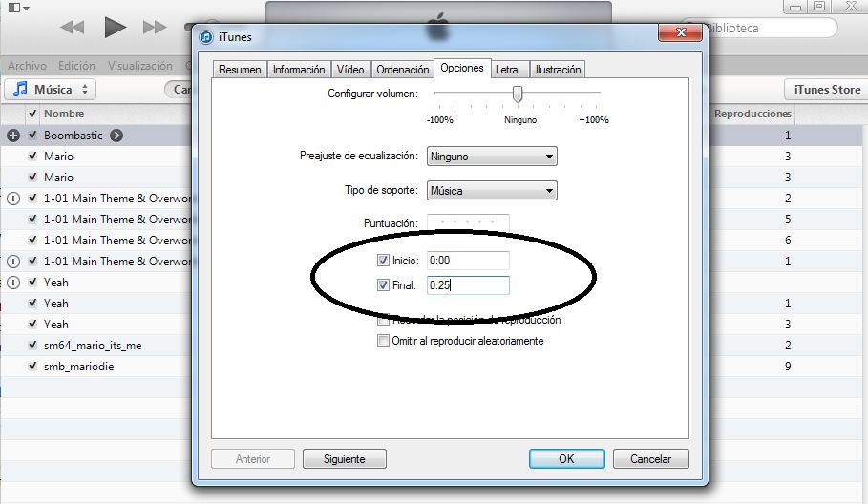This screenshot has width=868, height=504.
Task: Open the Archivo menu
Action: click(x=27, y=66)
